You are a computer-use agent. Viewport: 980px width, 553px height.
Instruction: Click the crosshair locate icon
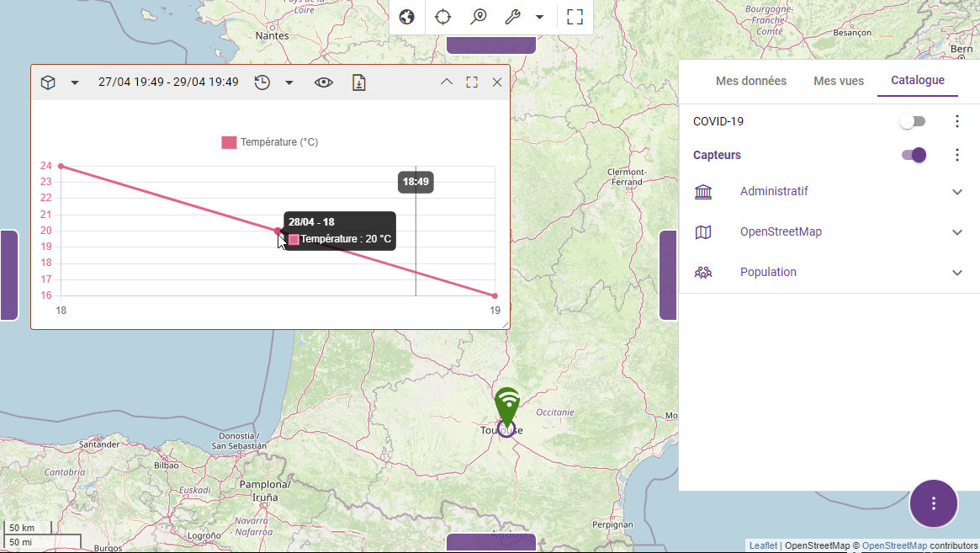pos(442,17)
